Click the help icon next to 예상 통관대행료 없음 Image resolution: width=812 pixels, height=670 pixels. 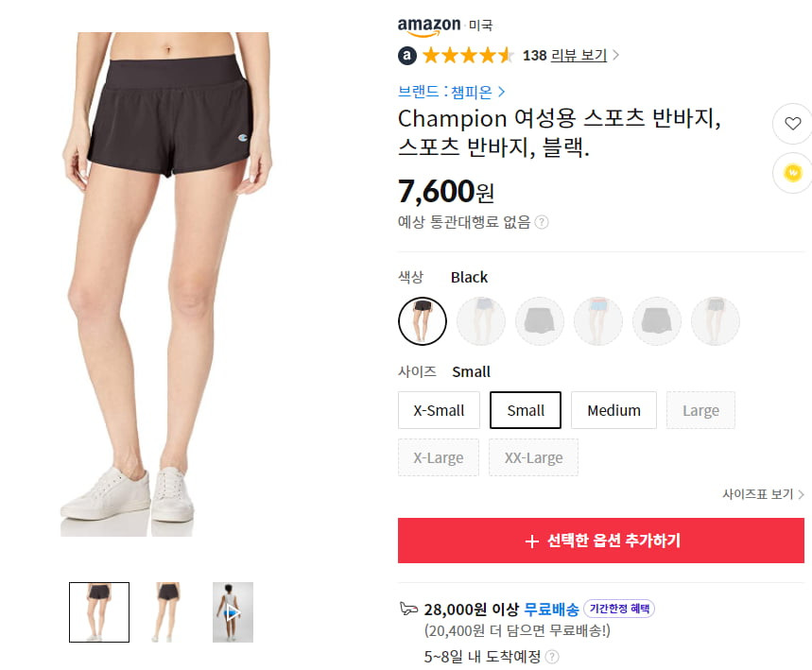pyautogui.click(x=541, y=222)
